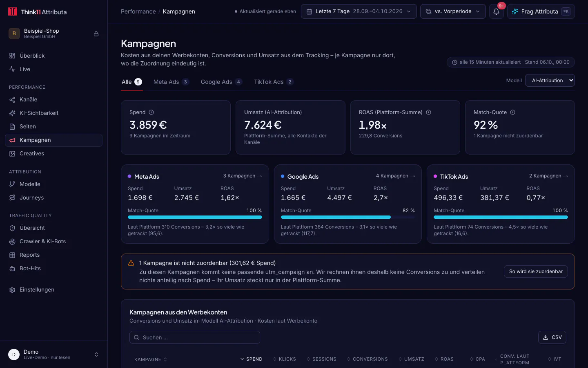Open Einstellungen in the sidebar
The image size is (588, 368).
click(53, 289)
